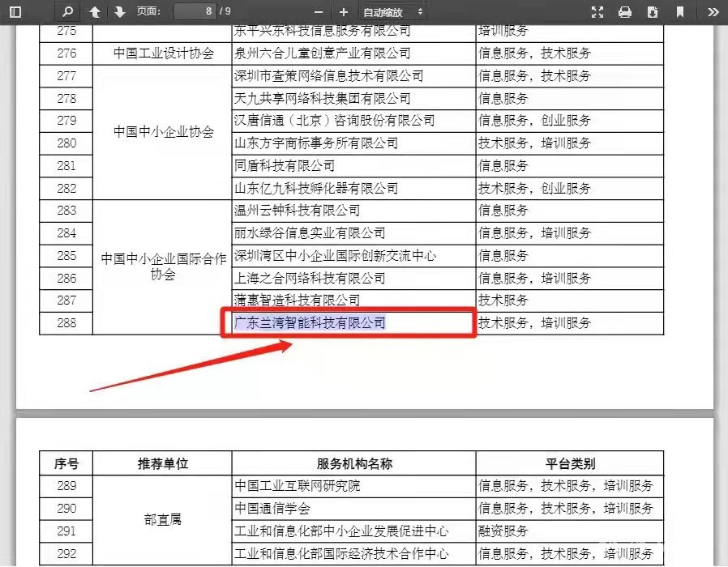Click 技术服务，创业服务 in row 282
Screen dimensions: 728x567
[x=570, y=189]
